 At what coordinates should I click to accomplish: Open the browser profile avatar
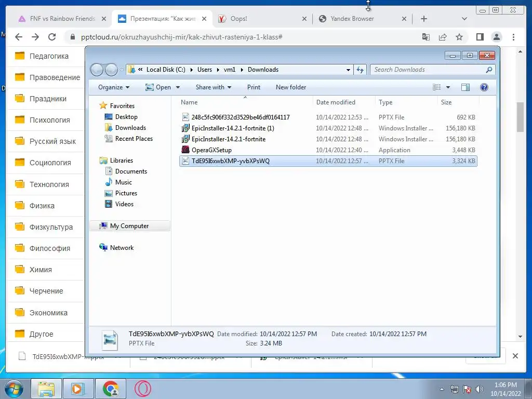tap(497, 37)
